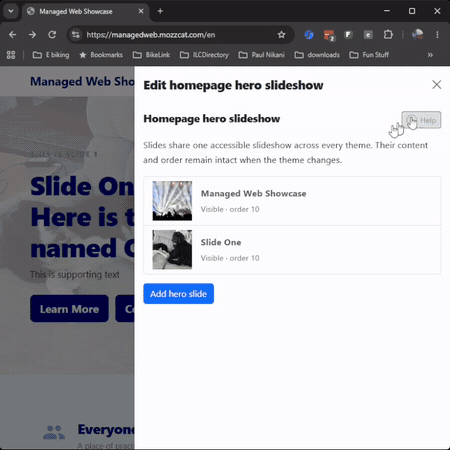Maximize the browser window
The width and height of the screenshot is (450, 450).
[412, 11]
